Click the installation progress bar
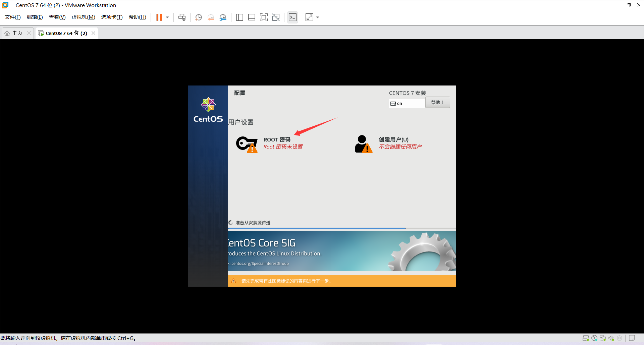Screen dimensions: 644x345 pos(342,228)
